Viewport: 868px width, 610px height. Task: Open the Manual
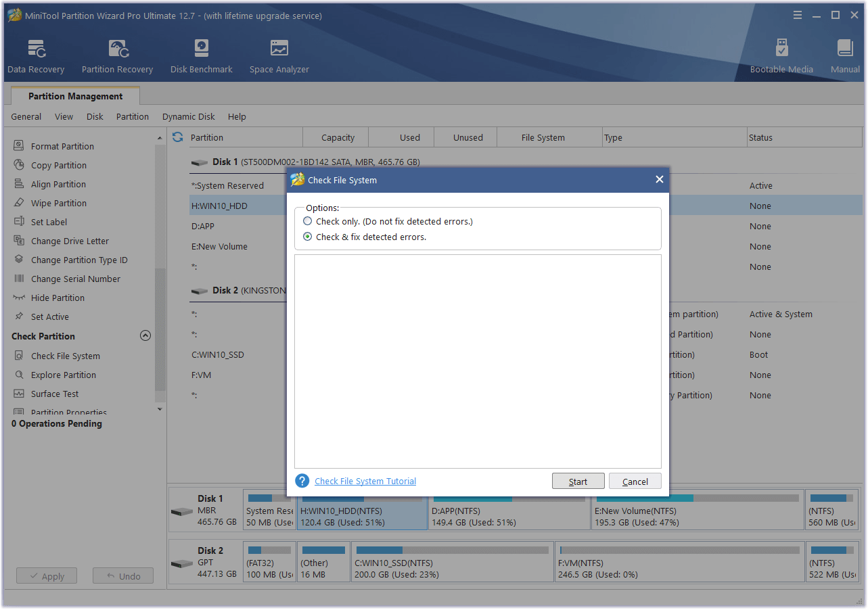click(x=845, y=57)
